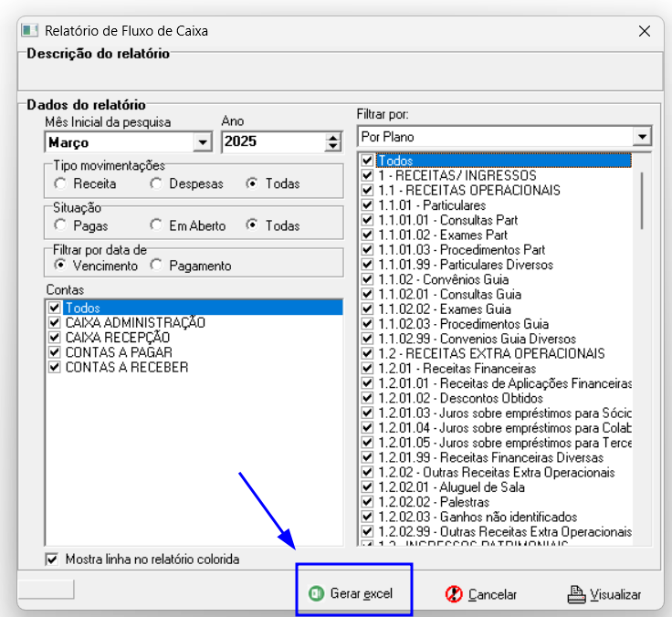
Task: Select 1.2.01.99 - Receitas Financeiras Diversas row
Action: click(497, 457)
